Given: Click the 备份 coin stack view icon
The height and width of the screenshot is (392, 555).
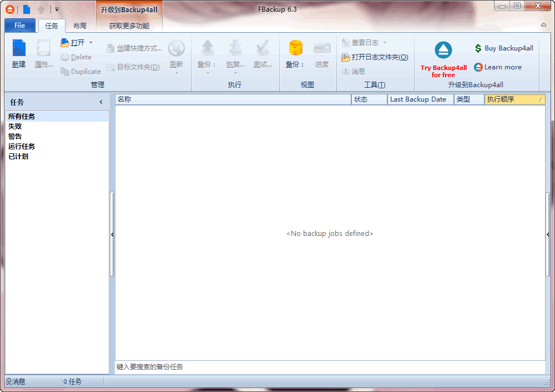Looking at the screenshot, I should pos(295,48).
